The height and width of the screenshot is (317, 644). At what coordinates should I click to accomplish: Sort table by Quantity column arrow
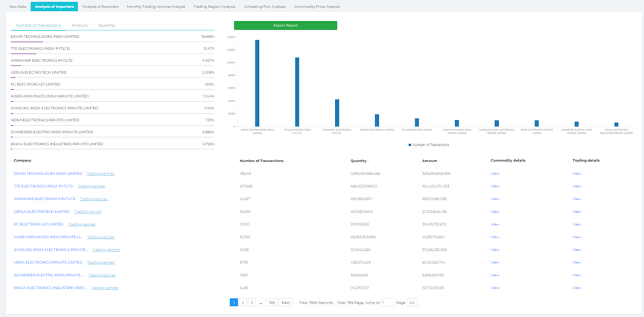tap(370, 161)
